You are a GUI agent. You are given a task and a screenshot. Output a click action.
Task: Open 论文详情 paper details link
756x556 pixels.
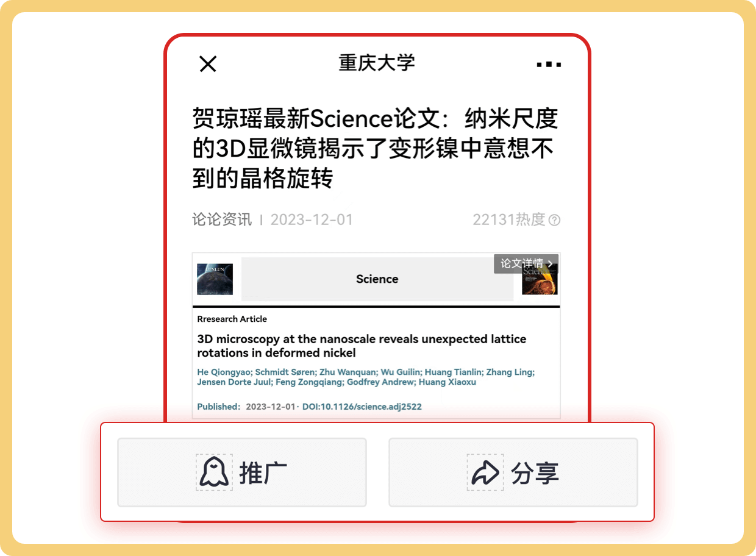click(x=526, y=263)
